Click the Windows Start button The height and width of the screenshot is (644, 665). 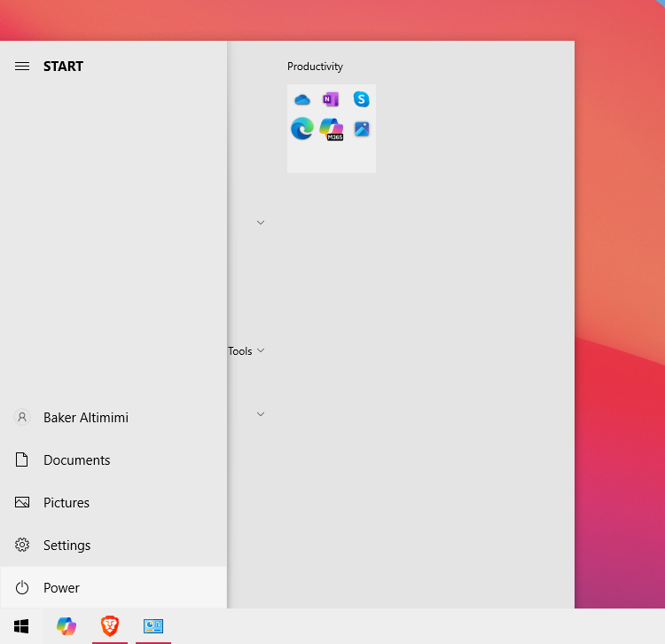click(21, 626)
